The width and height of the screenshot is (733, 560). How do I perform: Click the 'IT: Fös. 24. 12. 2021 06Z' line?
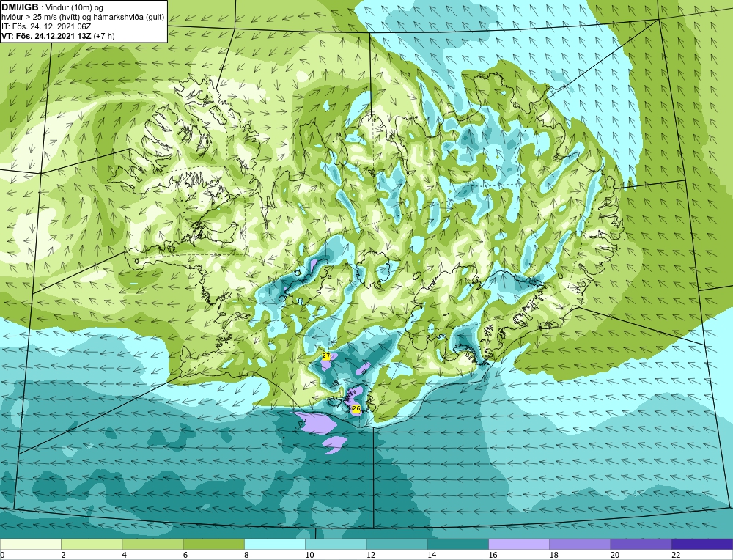pos(46,26)
